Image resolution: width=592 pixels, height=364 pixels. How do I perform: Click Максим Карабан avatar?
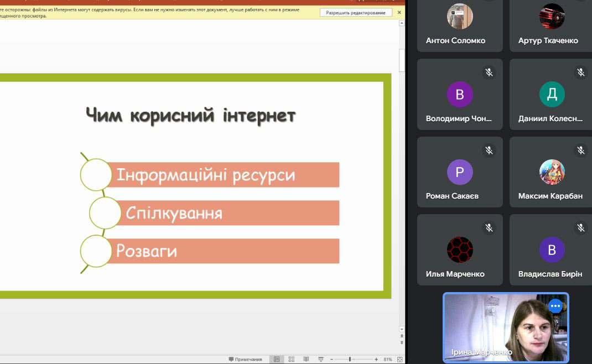552,172
